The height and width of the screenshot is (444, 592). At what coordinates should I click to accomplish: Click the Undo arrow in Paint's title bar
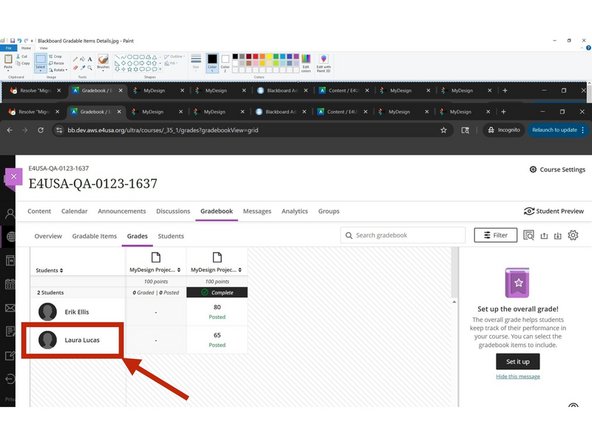click(19, 41)
